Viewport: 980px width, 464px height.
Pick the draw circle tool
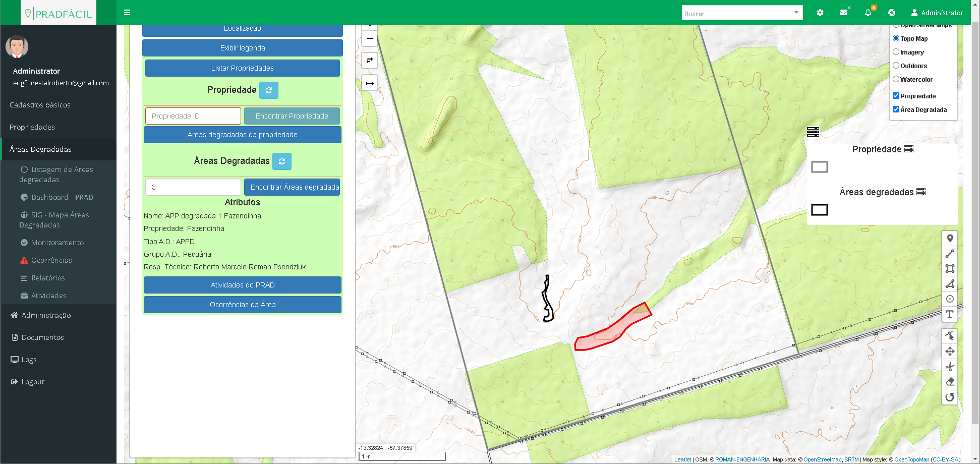(x=950, y=299)
